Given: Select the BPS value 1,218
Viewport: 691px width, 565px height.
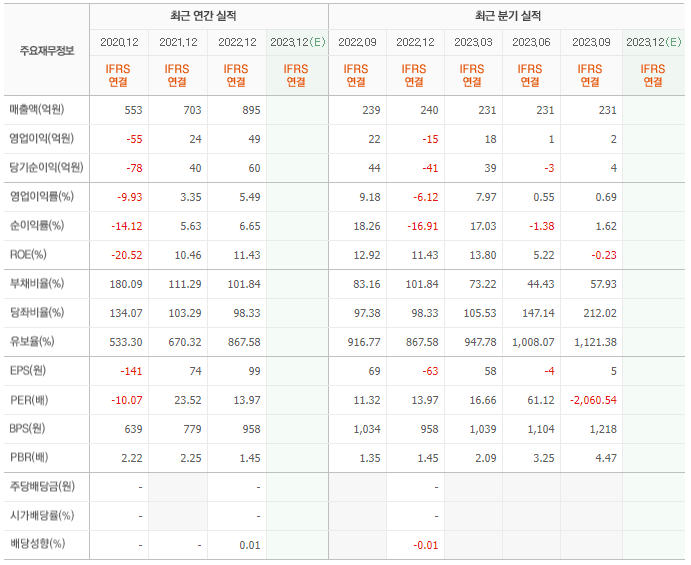Looking at the screenshot, I should click(x=603, y=430).
